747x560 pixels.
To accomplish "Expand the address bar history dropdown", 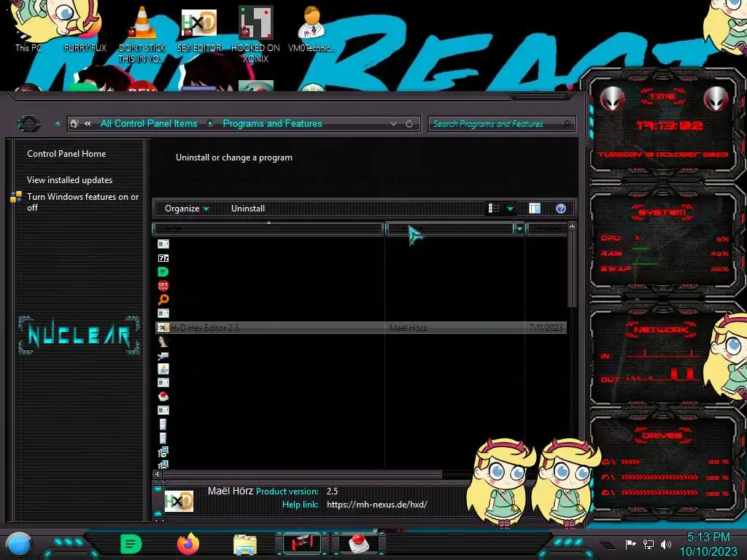I will click(393, 124).
